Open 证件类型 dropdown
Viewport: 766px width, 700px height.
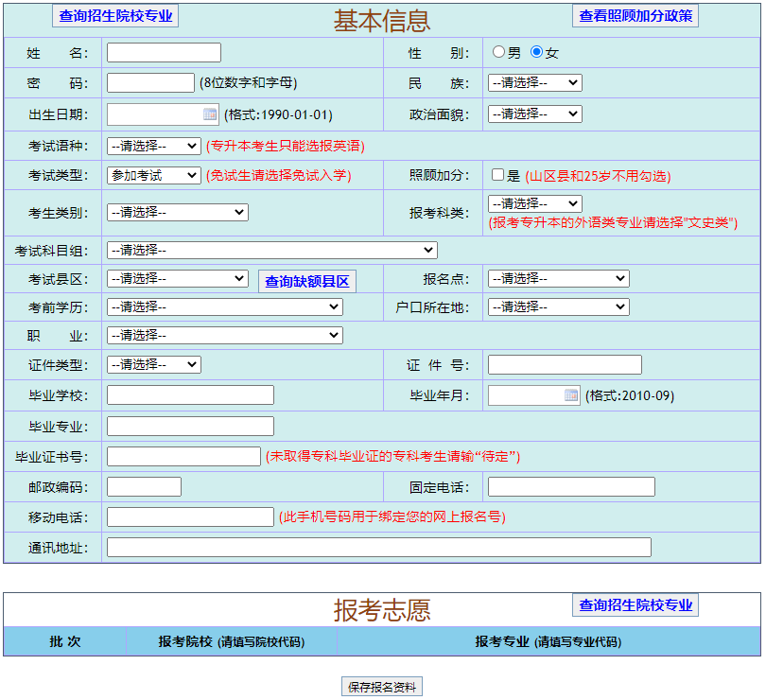pos(154,365)
